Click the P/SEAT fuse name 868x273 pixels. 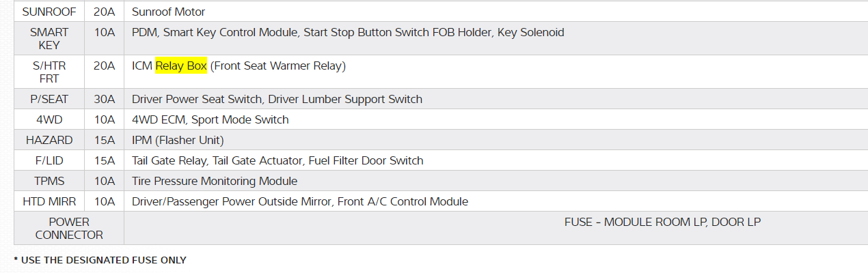tap(49, 99)
